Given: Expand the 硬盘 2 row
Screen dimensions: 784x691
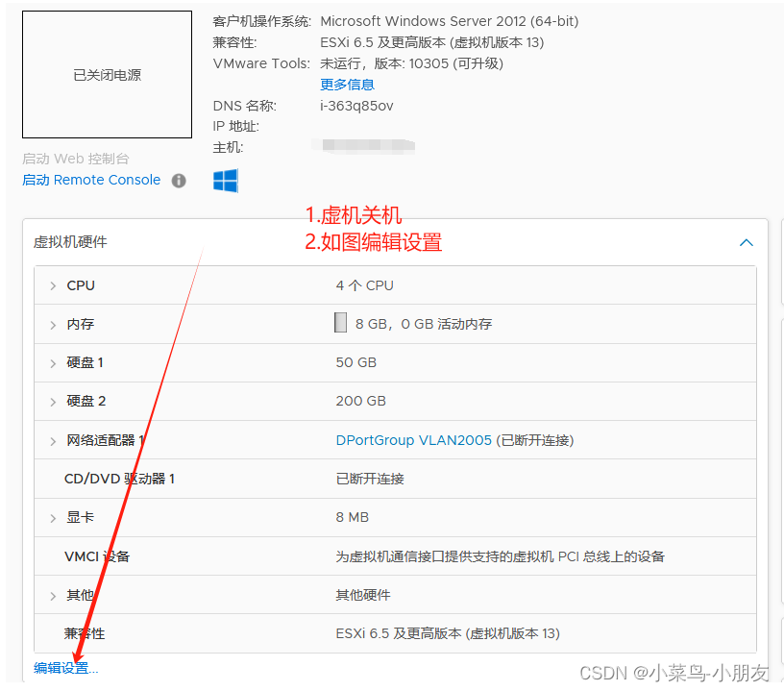Looking at the screenshot, I should pyautogui.click(x=53, y=402).
